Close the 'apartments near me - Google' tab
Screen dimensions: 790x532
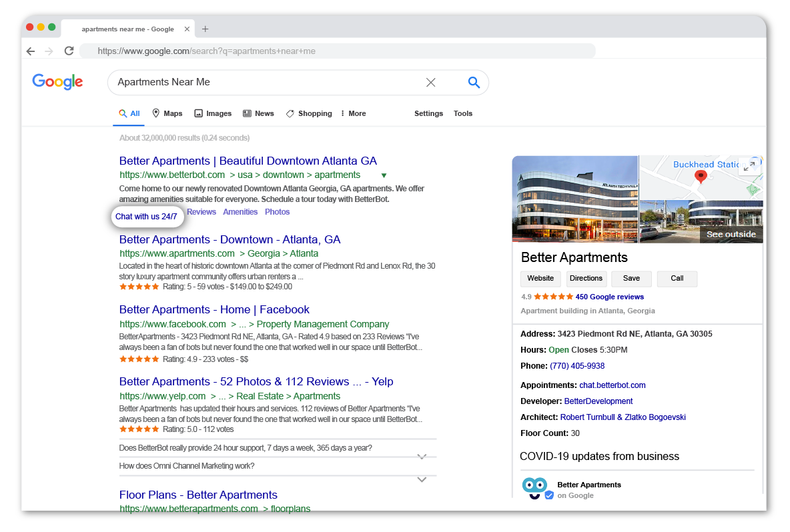pos(187,29)
